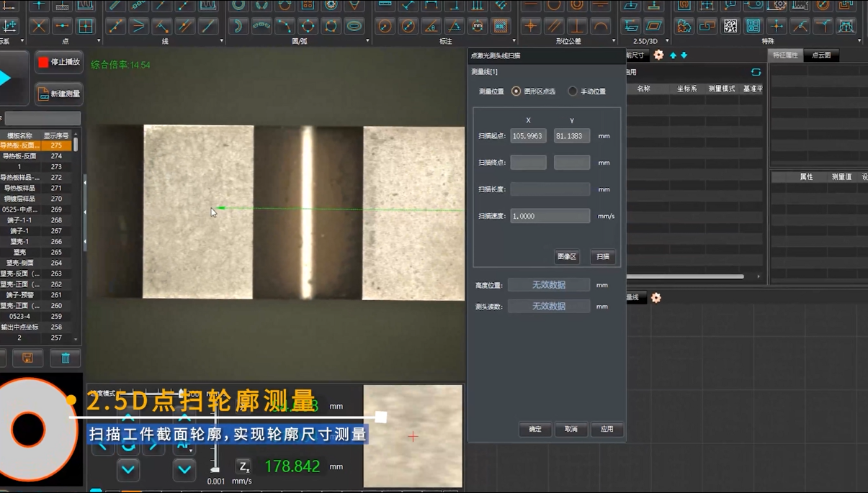Switch to the 点云图 tab
This screenshot has height=493, width=868.
pos(821,55)
